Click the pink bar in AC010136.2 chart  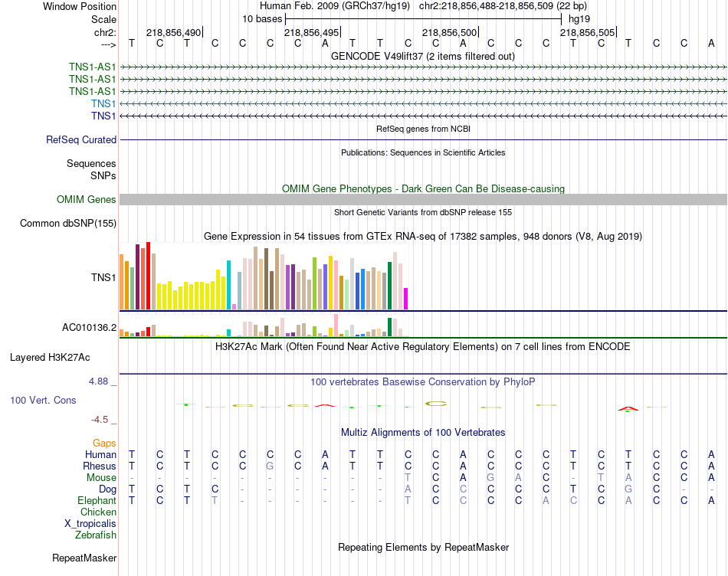pyautogui.click(x=336, y=326)
